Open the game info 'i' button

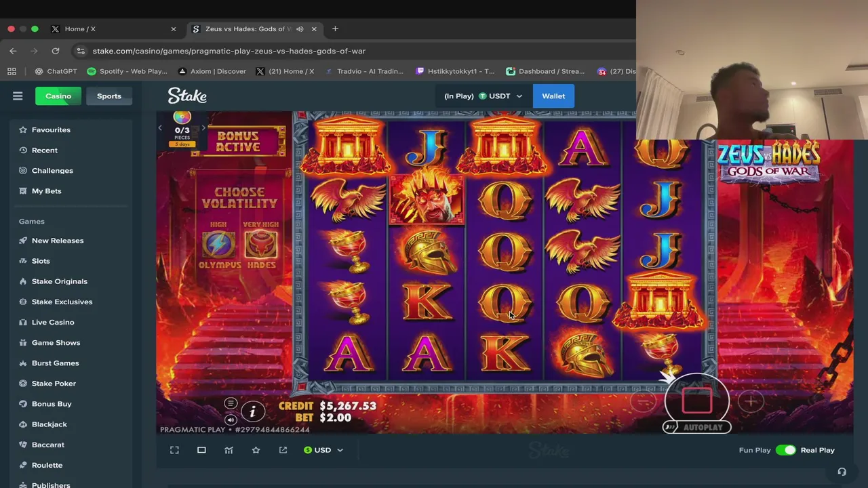pyautogui.click(x=252, y=411)
